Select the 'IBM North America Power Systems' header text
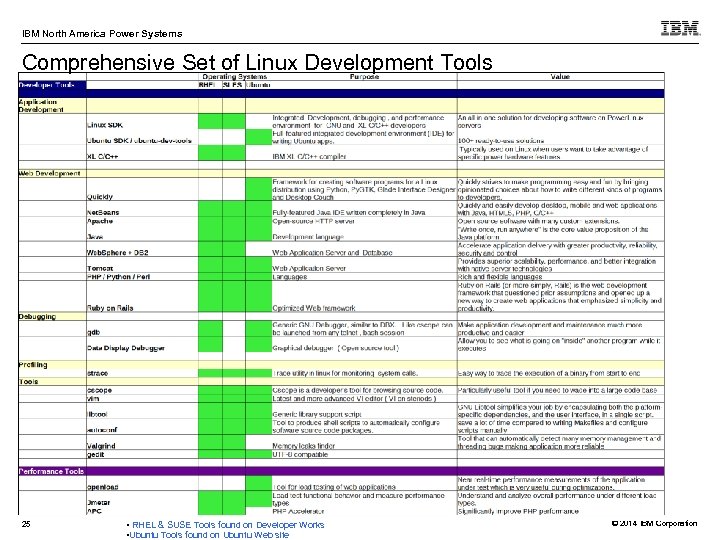 pos(102,34)
